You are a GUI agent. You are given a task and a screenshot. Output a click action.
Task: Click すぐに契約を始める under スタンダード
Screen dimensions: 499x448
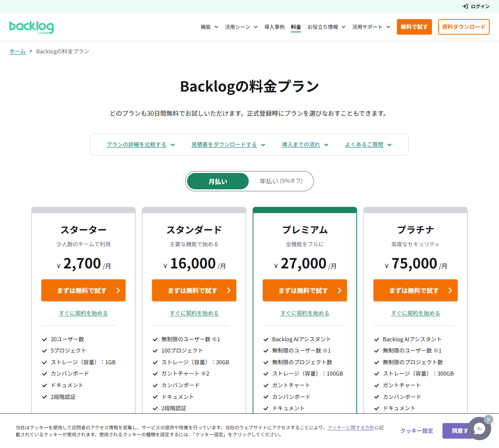tap(194, 313)
